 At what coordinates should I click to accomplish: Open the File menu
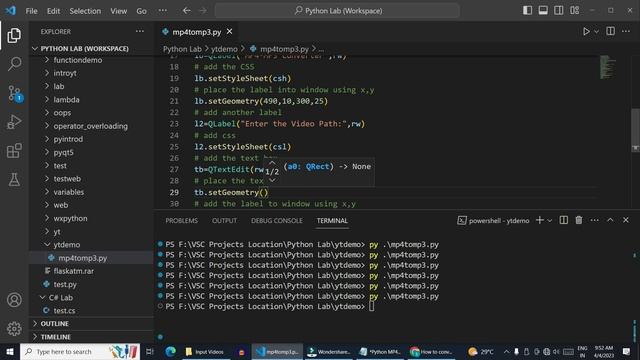(31, 11)
